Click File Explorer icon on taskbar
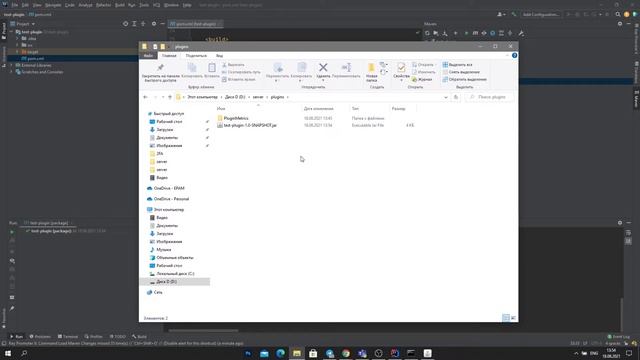 297,353
